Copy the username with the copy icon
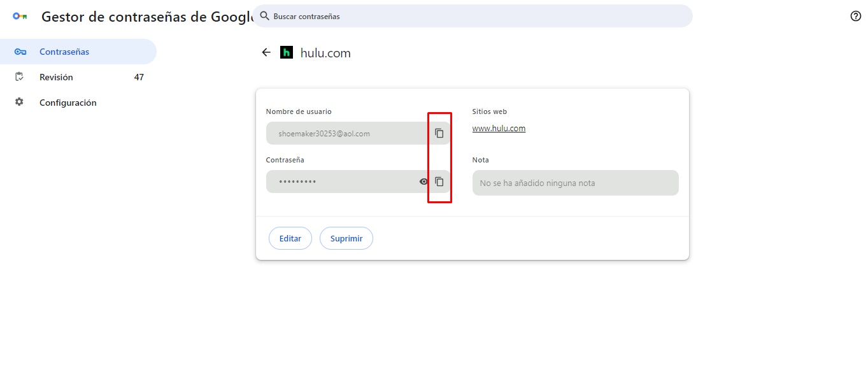Screen dimensions: 868x379 [x=439, y=133]
